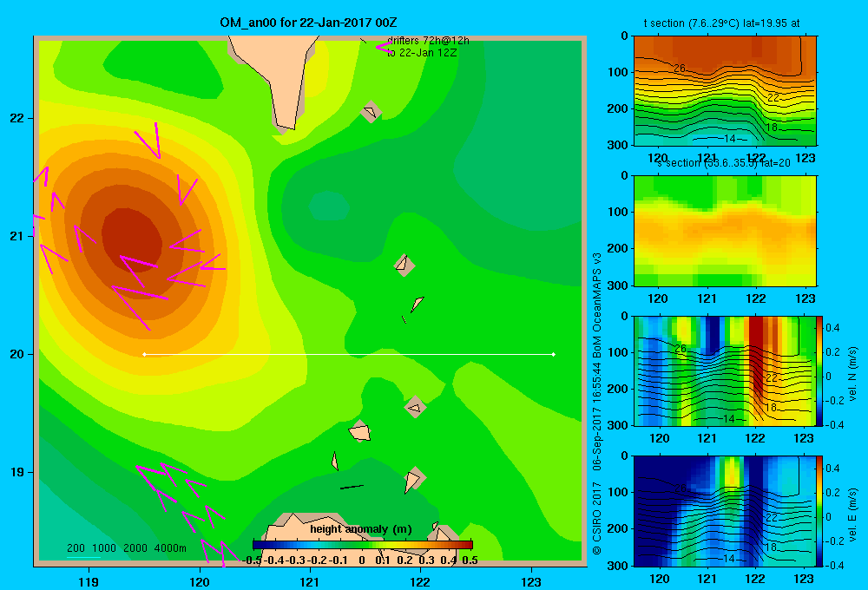The height and width of the screenshot is (590, 868).
Task: Open the northward velocity section panel
Action: [725, 370]
